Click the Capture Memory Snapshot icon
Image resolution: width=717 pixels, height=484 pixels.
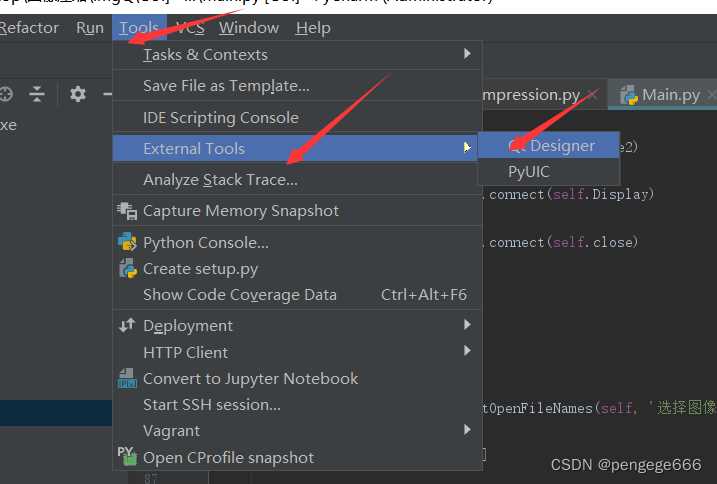pos(127,211)
